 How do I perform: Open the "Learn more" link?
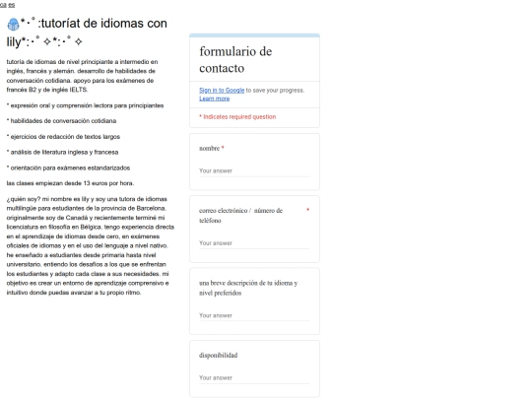[x=214, y=99]
